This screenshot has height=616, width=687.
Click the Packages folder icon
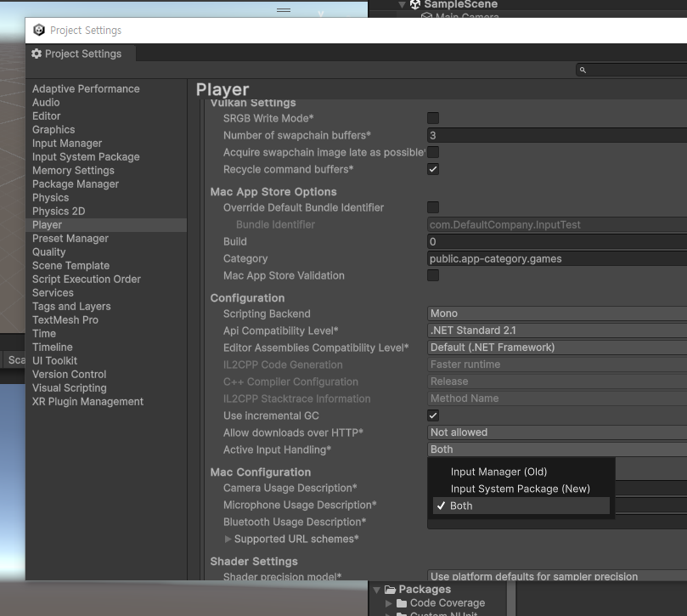pyautogui.click(x=390, y=590)
